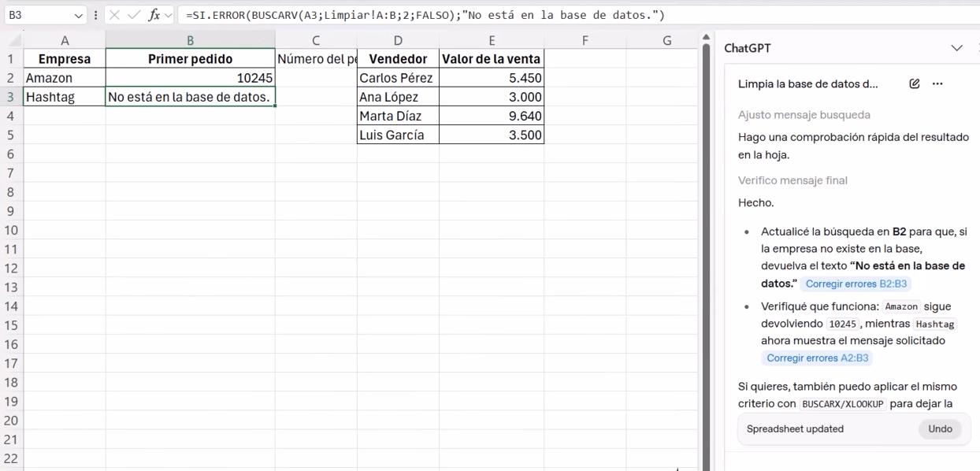Viewport: 980px width, 471px height.
Task: Expand the dropdown arrow next to fx
Action: pos(168,15)
